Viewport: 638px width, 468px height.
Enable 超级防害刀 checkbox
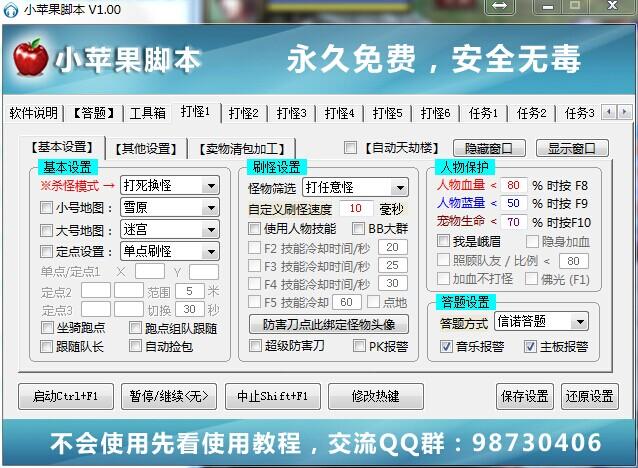click(x=255, y=346)
